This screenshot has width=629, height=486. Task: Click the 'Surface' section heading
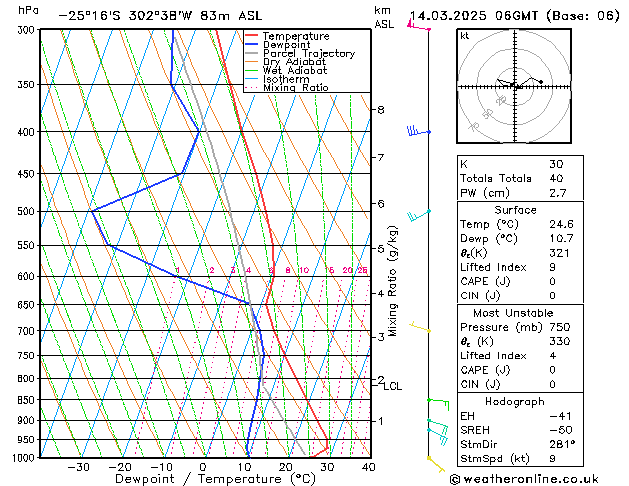[x=515, y=210]
